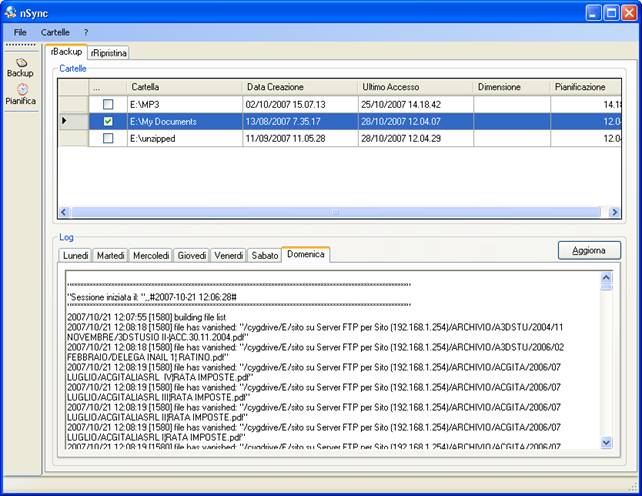Open the Mercoledì log tab
642x496 pixels.
(x=151, y=255)
